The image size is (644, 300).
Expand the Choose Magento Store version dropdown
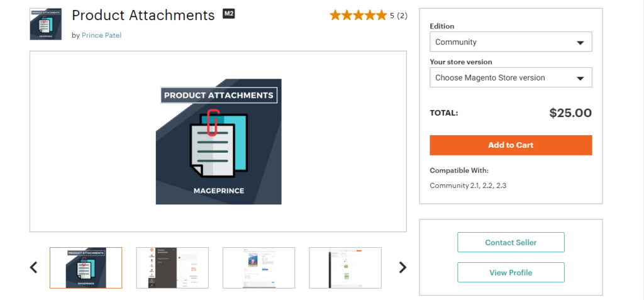[x=510, y=78]
